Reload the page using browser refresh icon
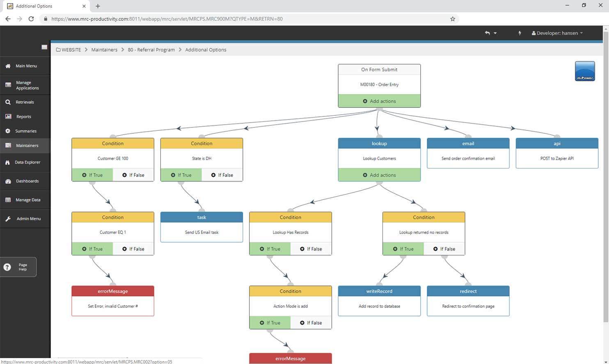The width and height of the screenshot is (609, 364). [31, 19]
